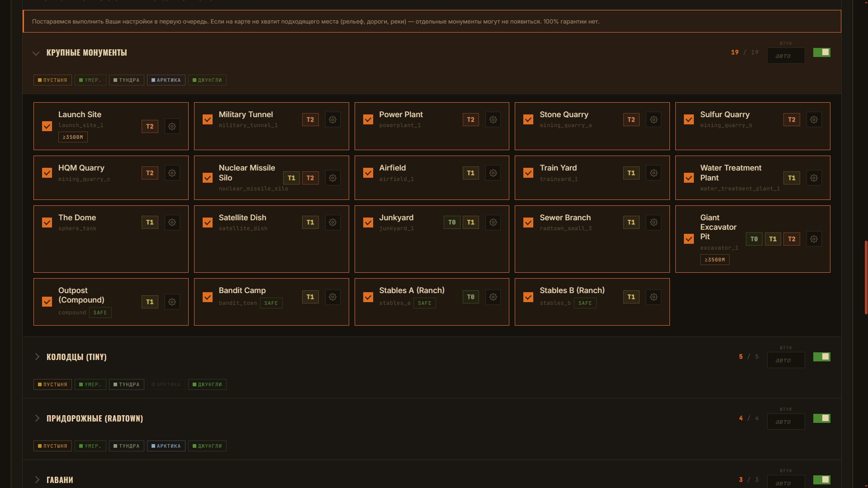Uncheck the Sewer Branch checkbox

[528, 223]
